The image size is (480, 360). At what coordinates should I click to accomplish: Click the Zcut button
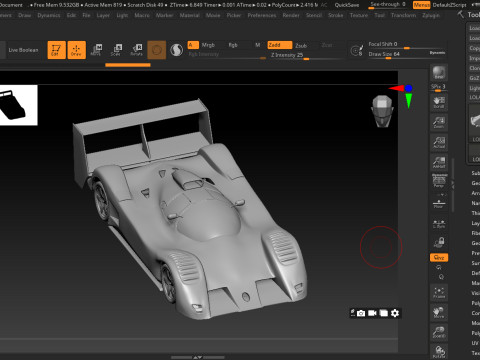(x=327, y=45)
